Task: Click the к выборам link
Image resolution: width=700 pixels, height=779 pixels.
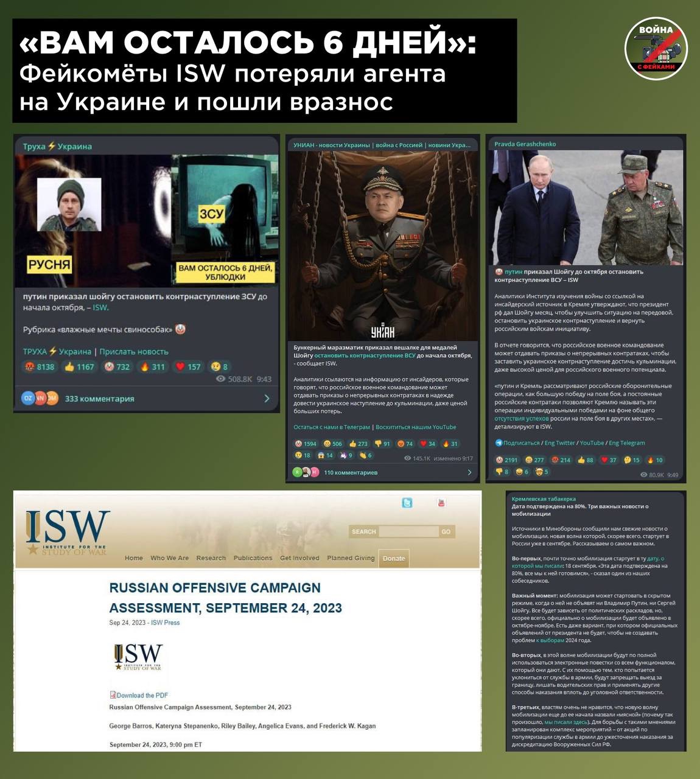Action: tap(550, 640)
